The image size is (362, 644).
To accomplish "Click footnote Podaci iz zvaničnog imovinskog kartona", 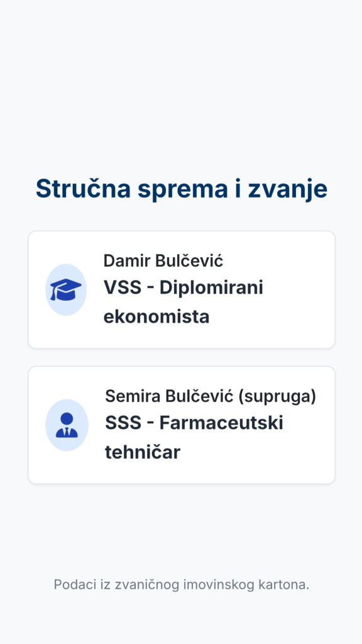I will pos(182,584).
